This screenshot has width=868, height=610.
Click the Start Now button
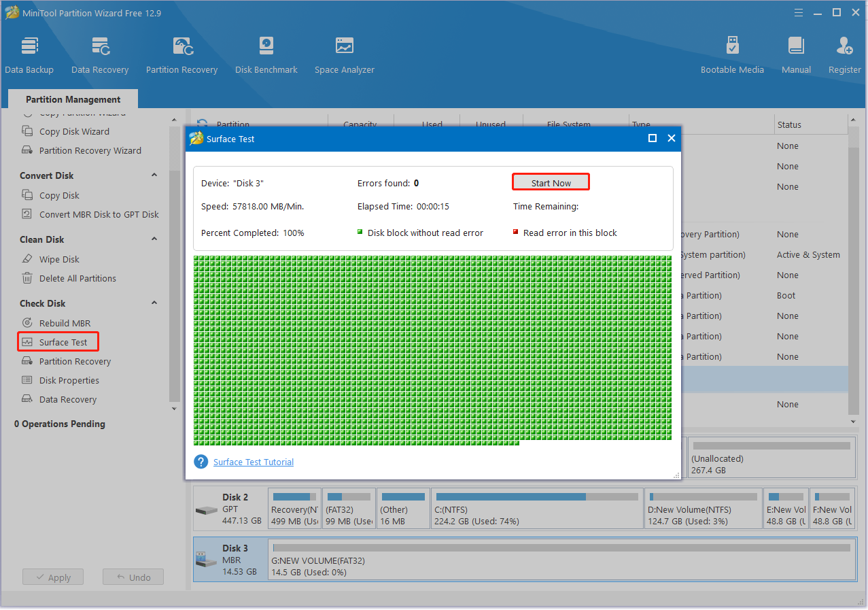(x=551, y=182)
